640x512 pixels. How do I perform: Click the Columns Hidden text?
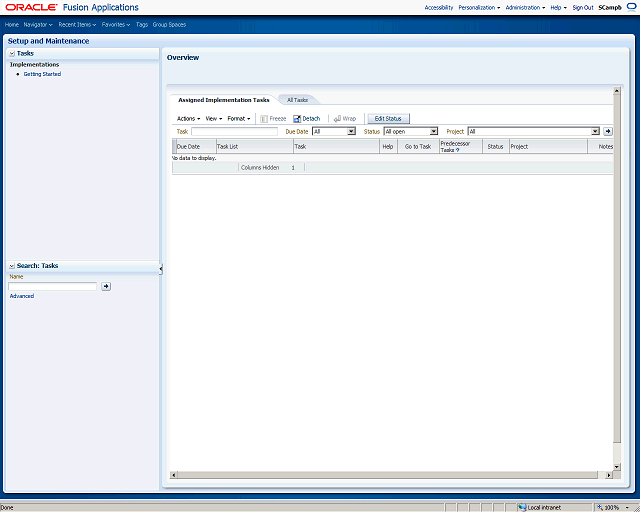pyautogui.click(x=260, y=167)
